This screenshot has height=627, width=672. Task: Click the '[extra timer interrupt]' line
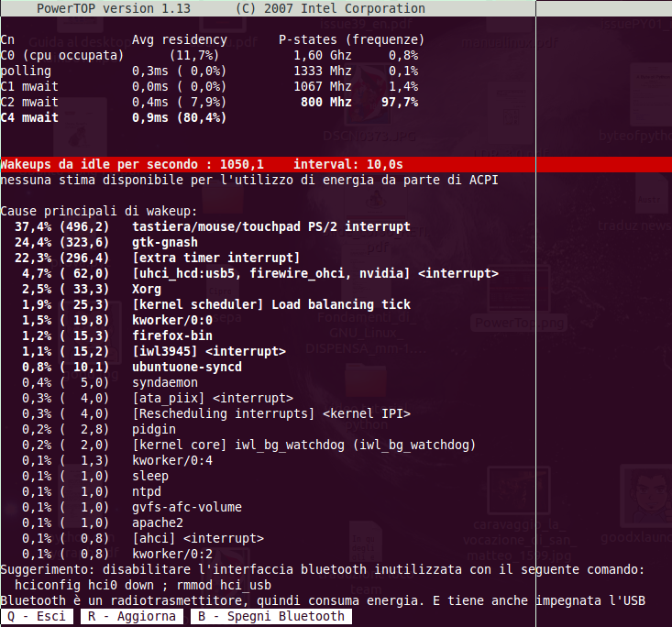[215, 258]
